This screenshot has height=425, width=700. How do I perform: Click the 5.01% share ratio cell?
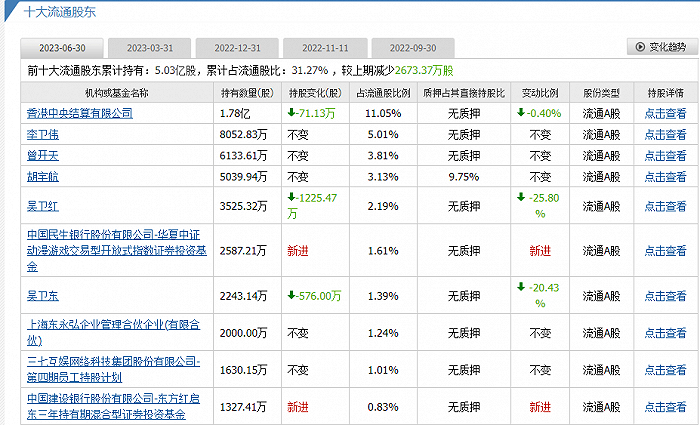[383, 134]
